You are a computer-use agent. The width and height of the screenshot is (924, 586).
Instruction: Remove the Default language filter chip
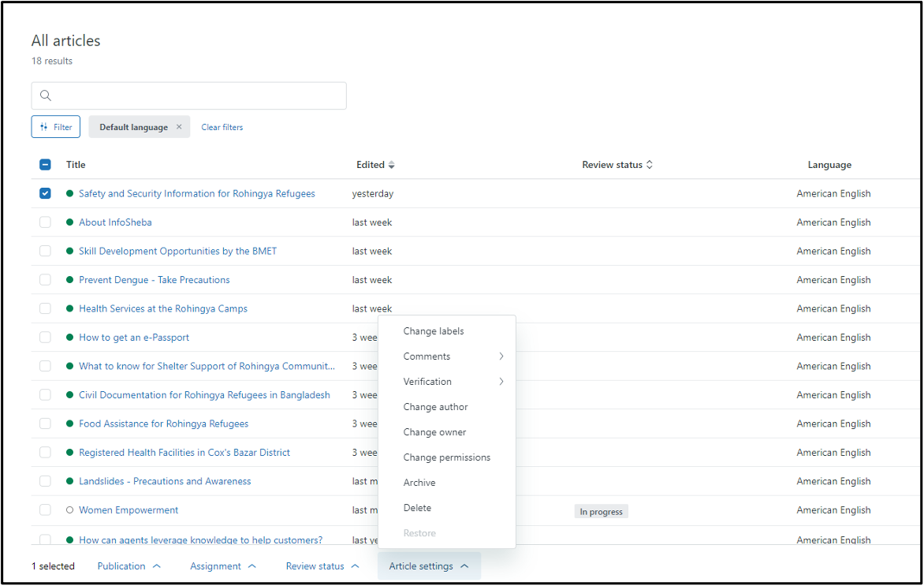179,127
